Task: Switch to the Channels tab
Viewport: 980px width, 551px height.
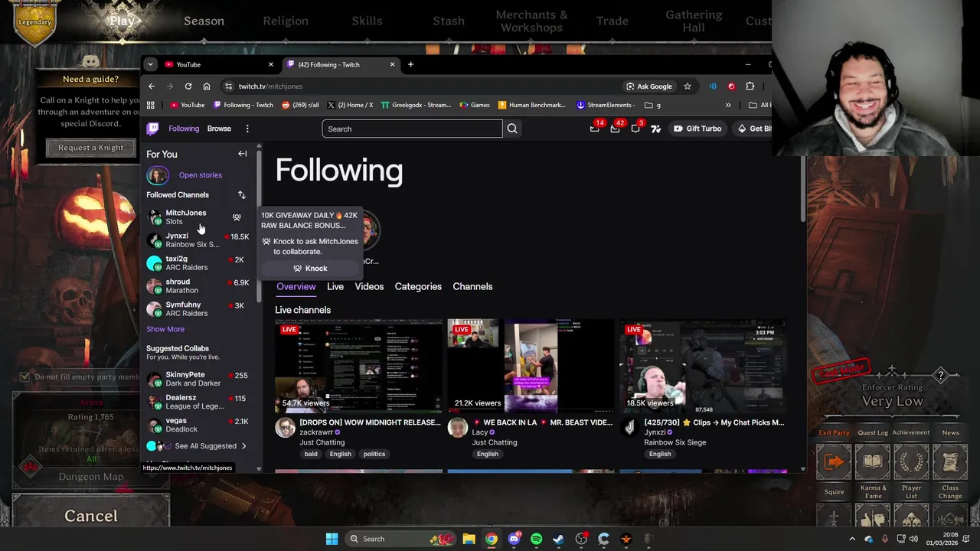Action: point(472,286)
